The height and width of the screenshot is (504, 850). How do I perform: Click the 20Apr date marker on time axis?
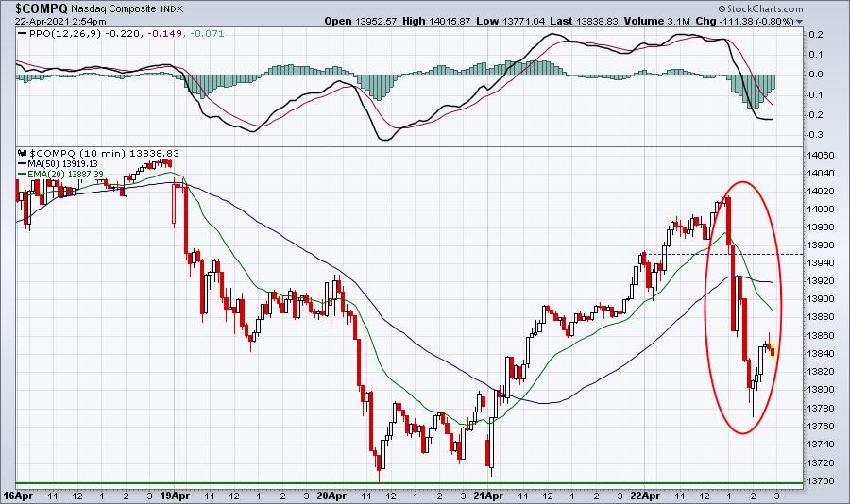pos(331,496)
